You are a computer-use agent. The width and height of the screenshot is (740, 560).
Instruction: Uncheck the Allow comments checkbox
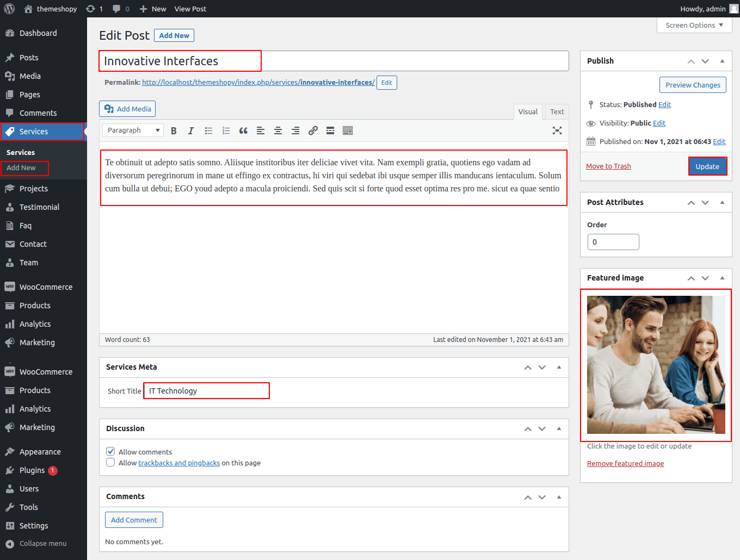pos(110,451)
